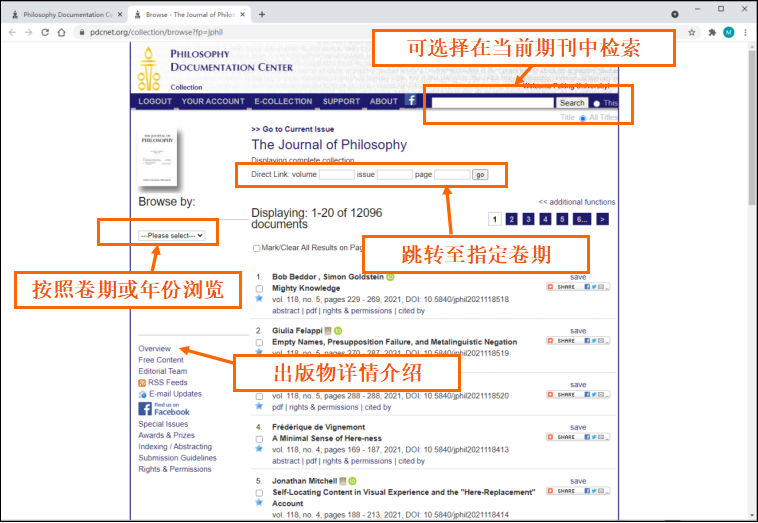Tick the checkbox for Self-Locating Content article
Viewport: 758px width, 523px height.
tap(260, 493)
